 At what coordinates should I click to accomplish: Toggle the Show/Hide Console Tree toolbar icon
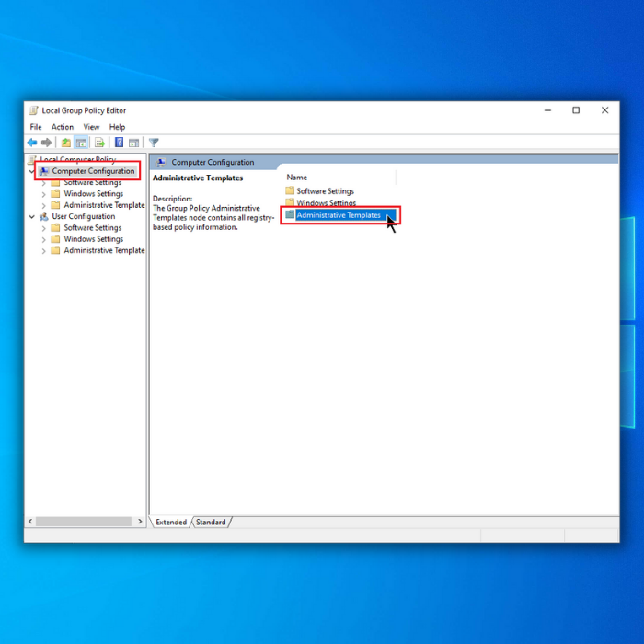click(x=81, y=143)
